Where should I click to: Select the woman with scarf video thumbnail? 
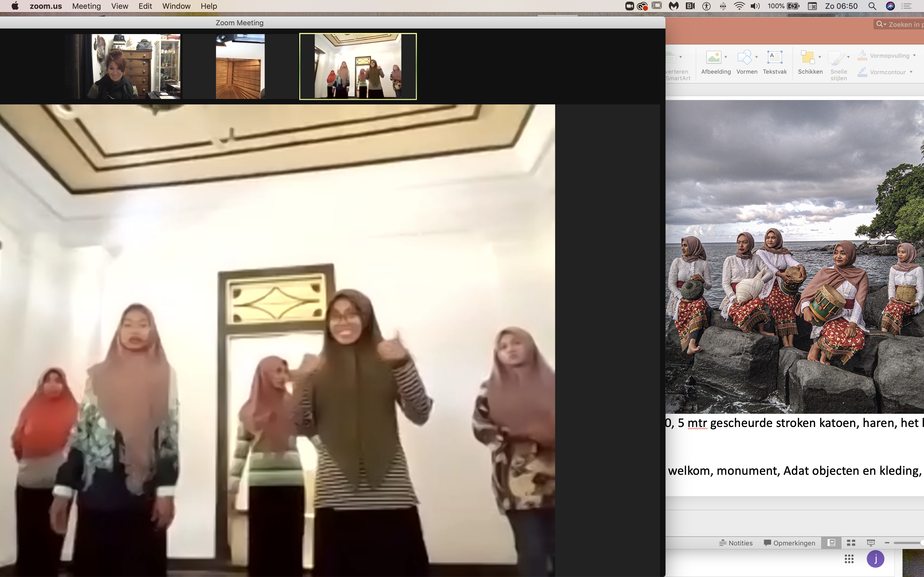(x=123, y=66)
